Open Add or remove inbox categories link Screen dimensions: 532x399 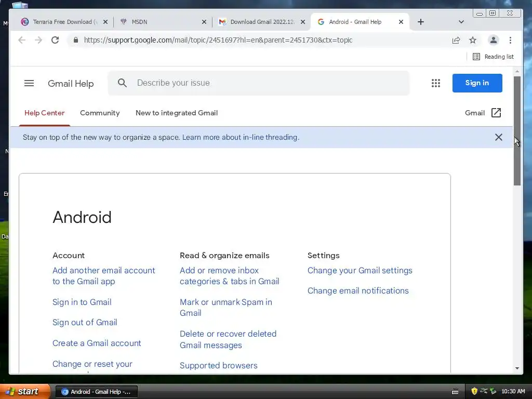(229, 276)
